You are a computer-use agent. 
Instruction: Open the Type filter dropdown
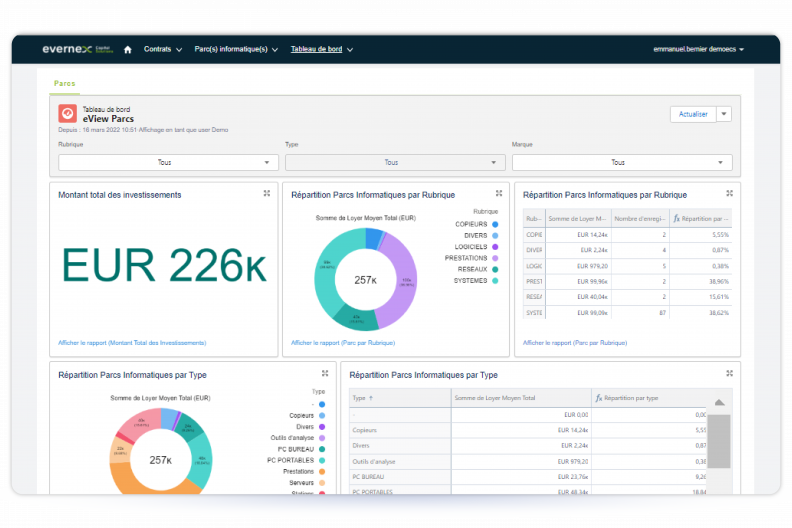point(395,163)
